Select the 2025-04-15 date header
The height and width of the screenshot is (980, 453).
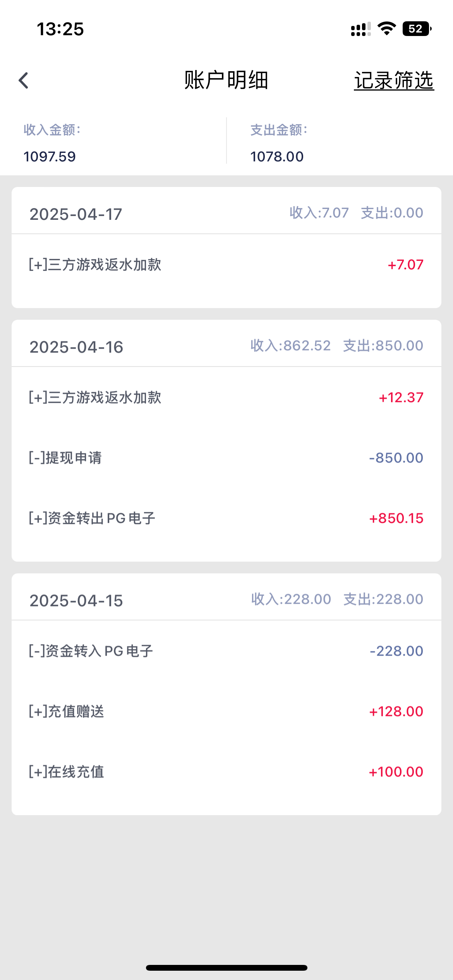76,601
